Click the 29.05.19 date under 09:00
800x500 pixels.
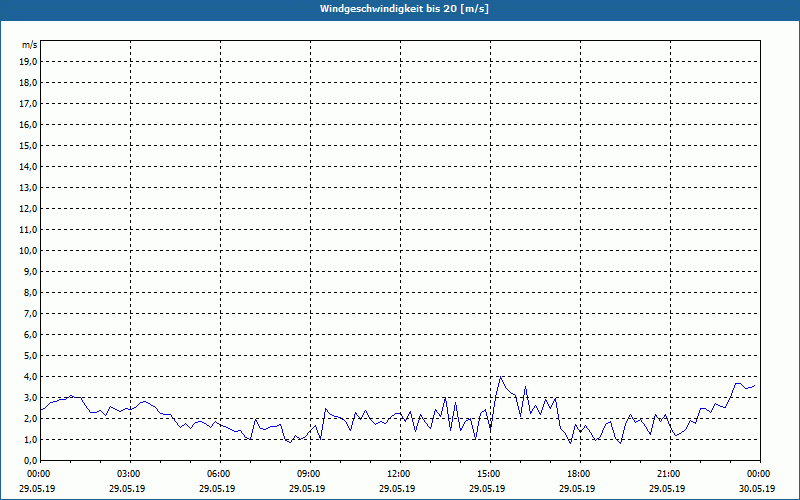point(307,488)
